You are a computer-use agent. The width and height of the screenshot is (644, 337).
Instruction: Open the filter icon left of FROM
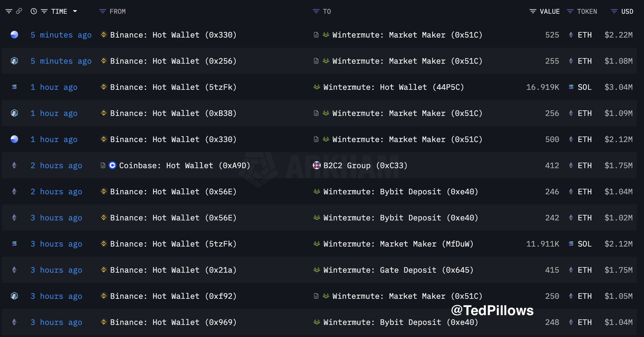click(x=103, y=11)
